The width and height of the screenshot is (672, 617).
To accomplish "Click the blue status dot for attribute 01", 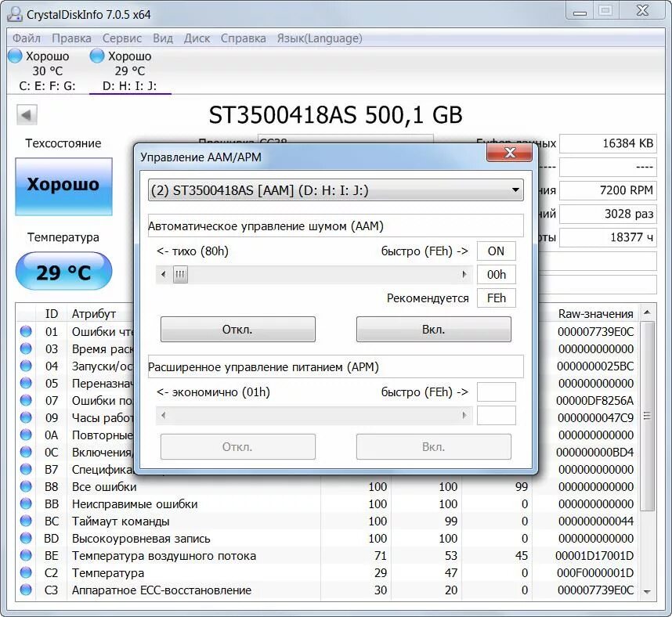I will [26, 331].
